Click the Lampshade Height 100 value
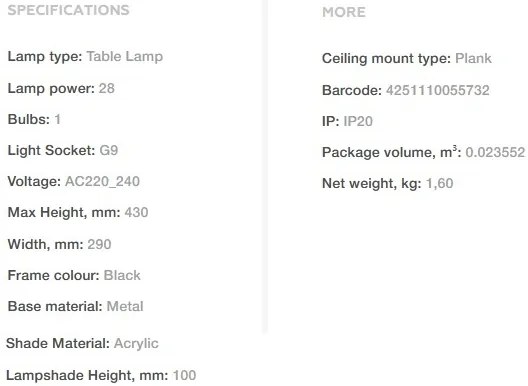The image size is (528, 386). click(x=185, y=375)
